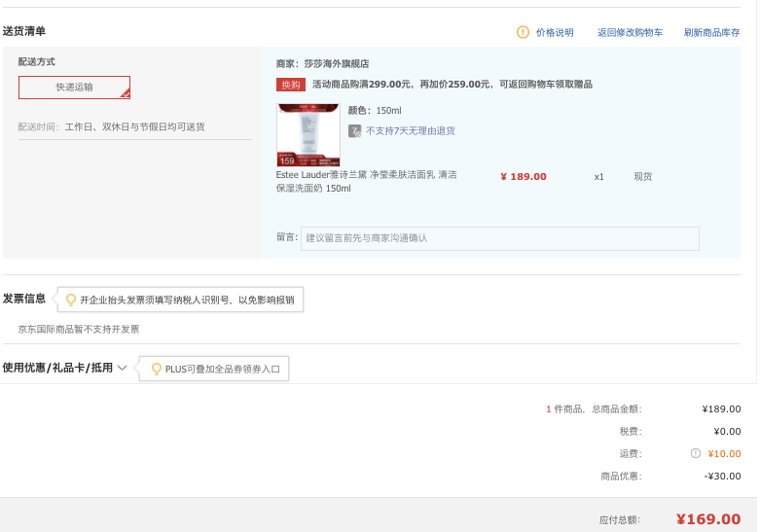This screenshot has height=532, width=760.
Task: Select the 快递运输 delivery method
Action: coord(74,88)
